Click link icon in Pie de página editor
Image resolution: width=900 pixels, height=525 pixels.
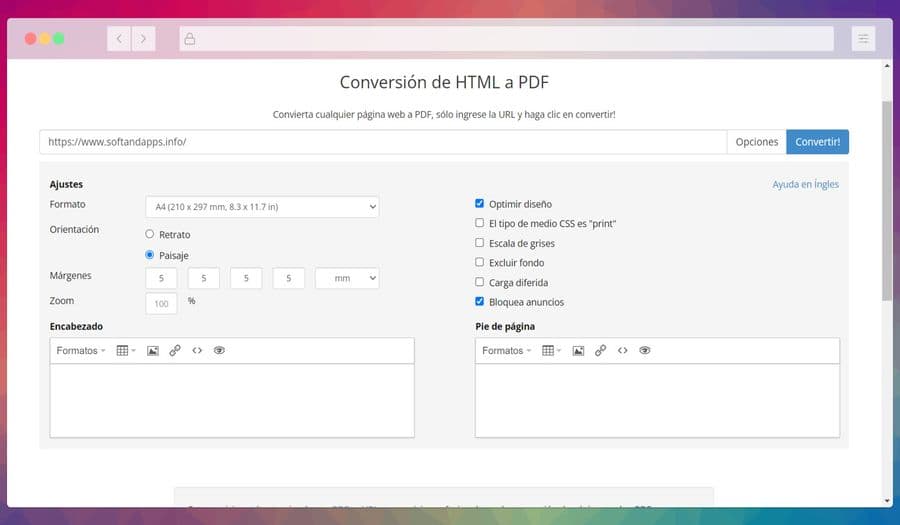click(x=601, y=351)
